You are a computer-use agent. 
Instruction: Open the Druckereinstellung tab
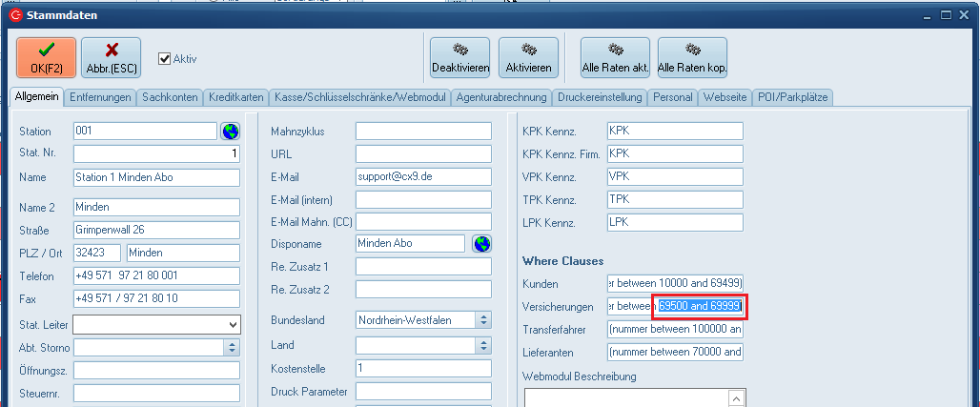point(600,97)
